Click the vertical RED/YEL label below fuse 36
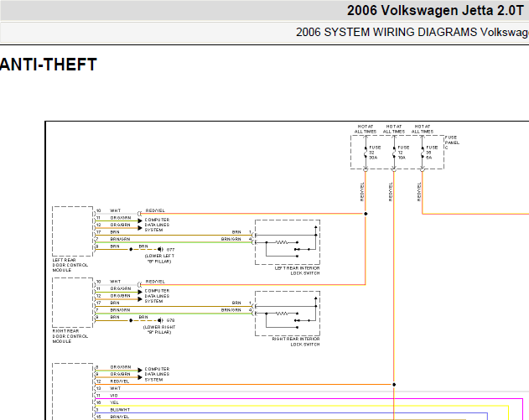 [419, 192]
